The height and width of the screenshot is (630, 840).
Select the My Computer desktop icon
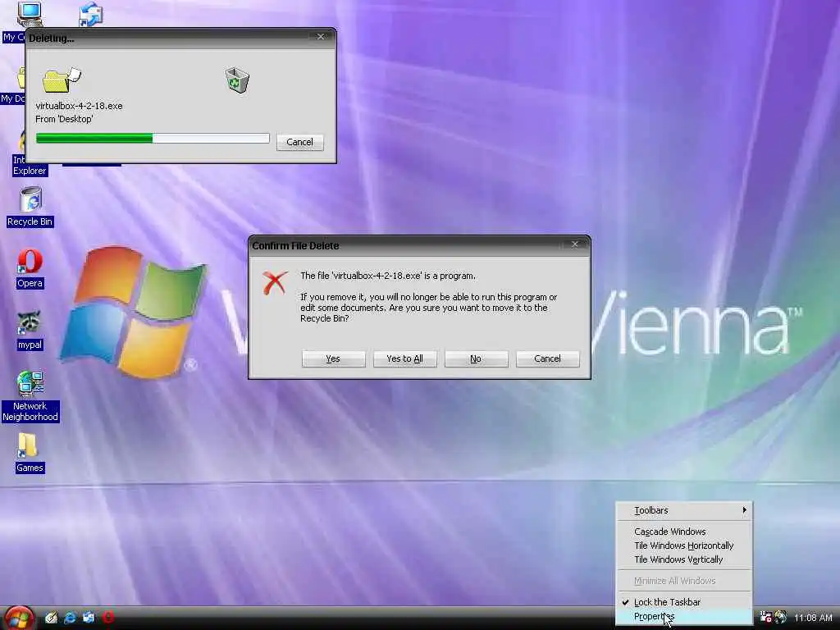30,14
